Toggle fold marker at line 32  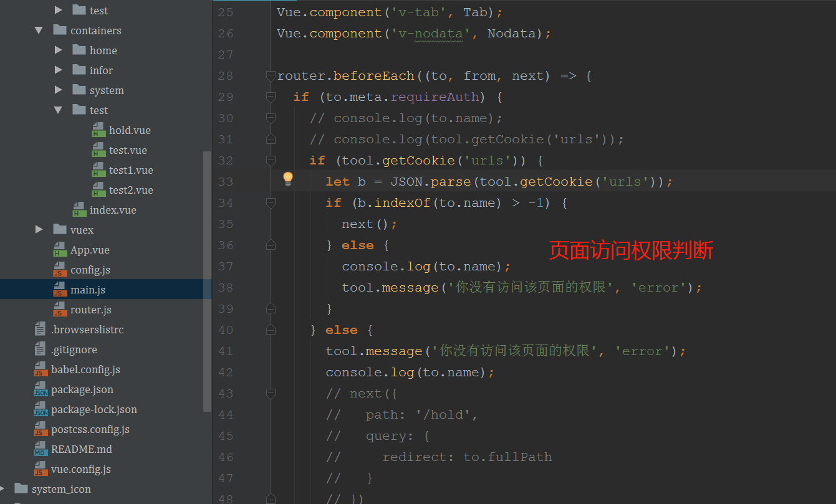coord(270,161)
